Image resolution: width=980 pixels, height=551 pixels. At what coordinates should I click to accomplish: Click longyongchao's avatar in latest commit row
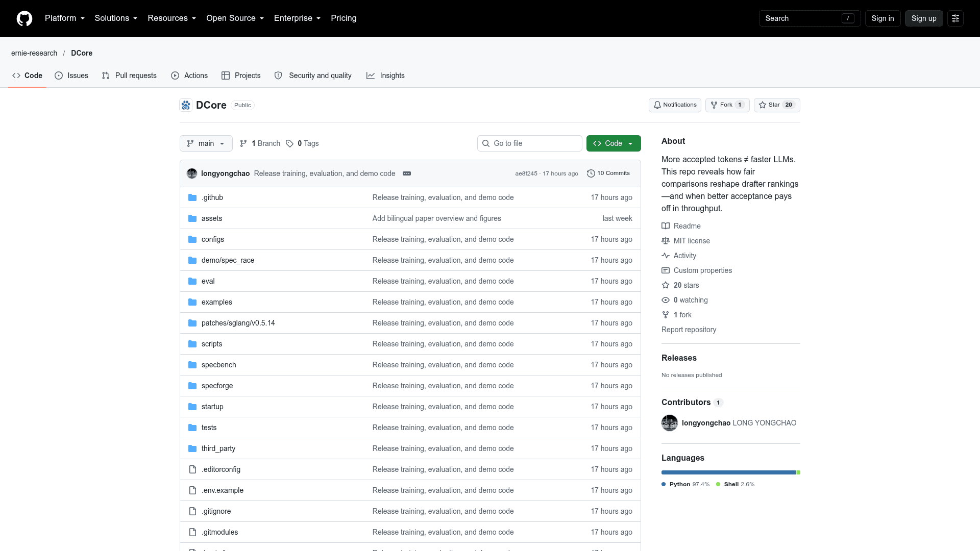192,173
